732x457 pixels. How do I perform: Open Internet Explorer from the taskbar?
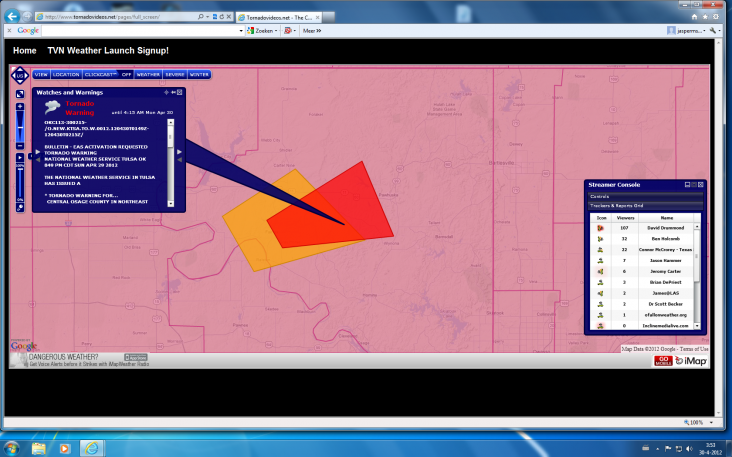[x=92, y=446]
